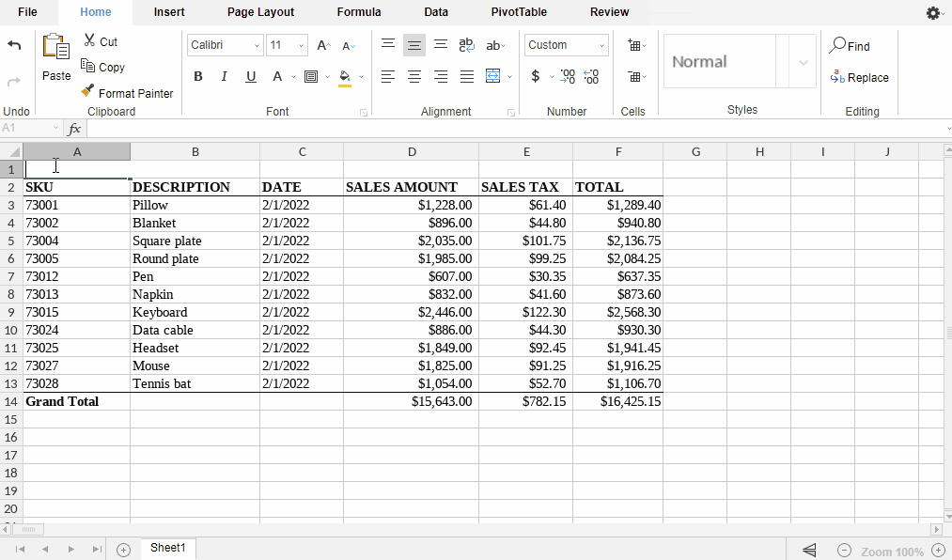Viewport: 952px width, 560px height.
Task: Click the Replace button
Action: [x=859, y=78]
